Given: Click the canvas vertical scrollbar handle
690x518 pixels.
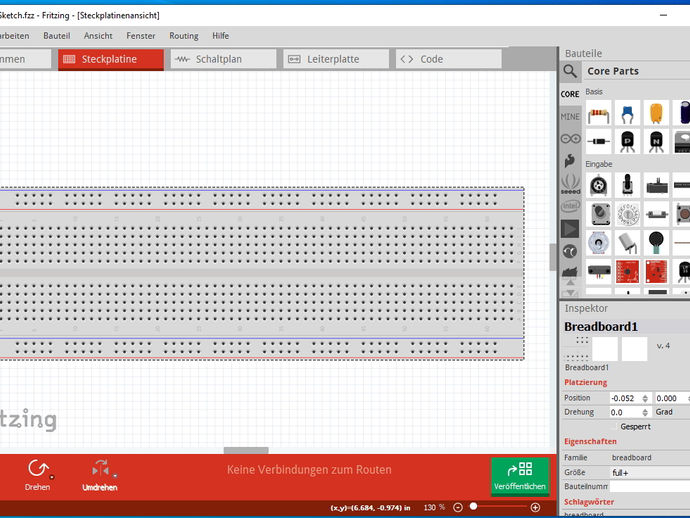Looking at the screenshot, I should 553,257.
